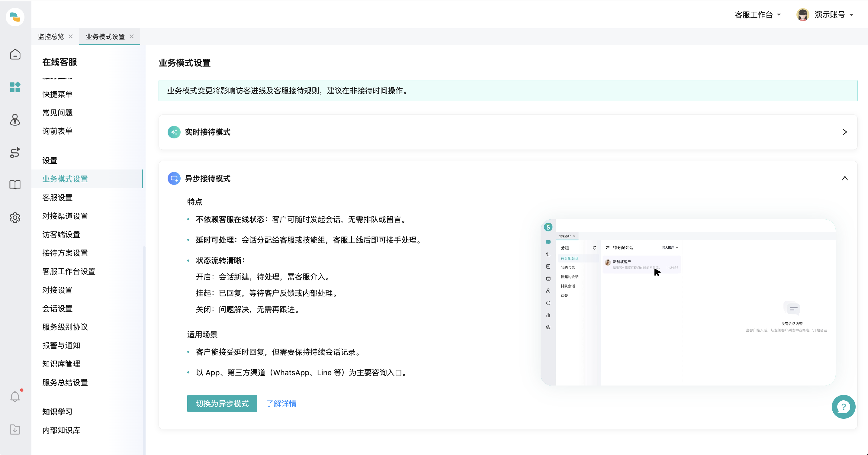Open help via the floating question mark button

click(844, 407)
